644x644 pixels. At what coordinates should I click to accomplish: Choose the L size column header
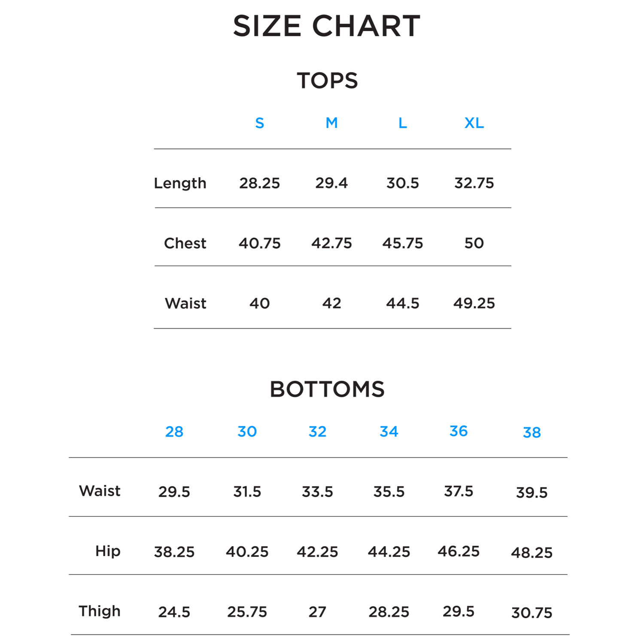[x=402, y=123]
